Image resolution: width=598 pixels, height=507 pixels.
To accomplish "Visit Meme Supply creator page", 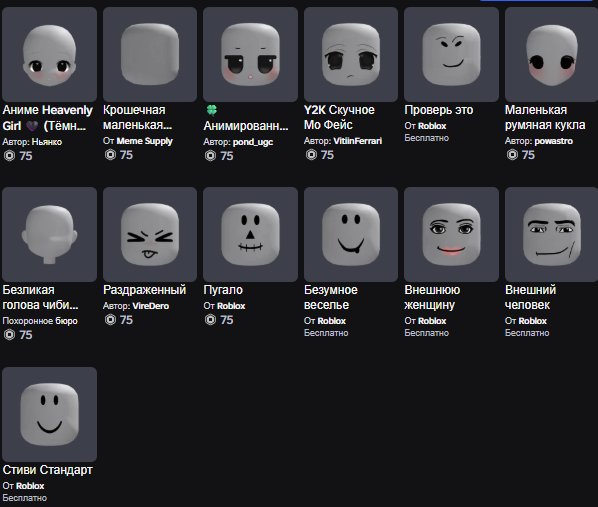I will pos(145,141).
